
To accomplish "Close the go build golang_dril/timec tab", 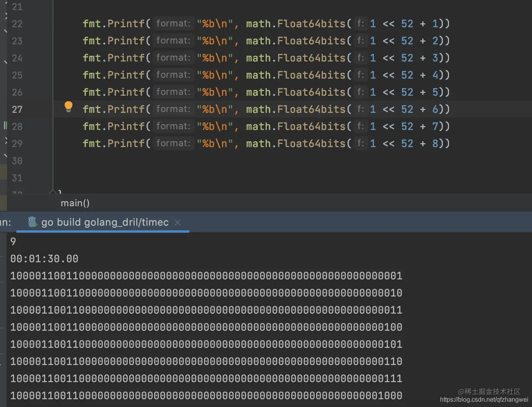I will coord(178,223).
